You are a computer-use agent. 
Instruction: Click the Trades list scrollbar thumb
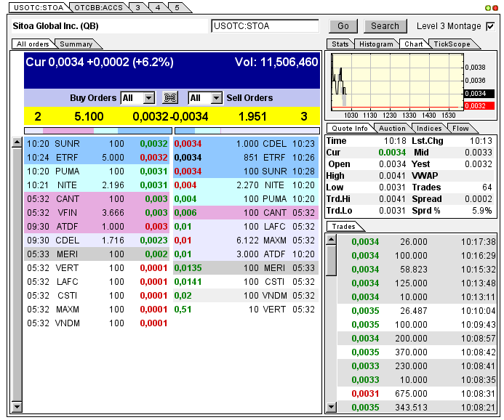click(x=331, y=260)
